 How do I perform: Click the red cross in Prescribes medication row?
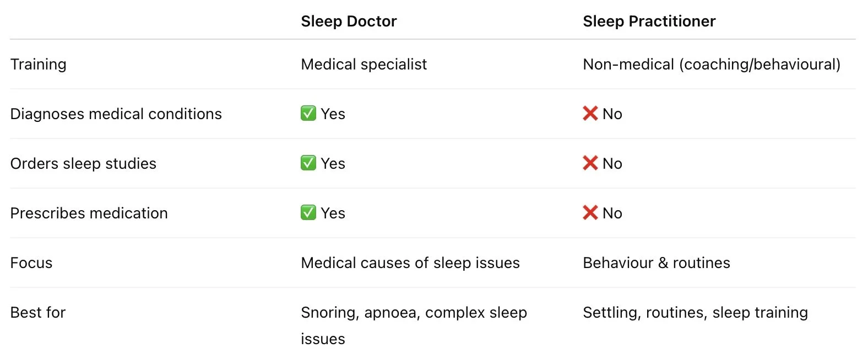click(590, 213)
